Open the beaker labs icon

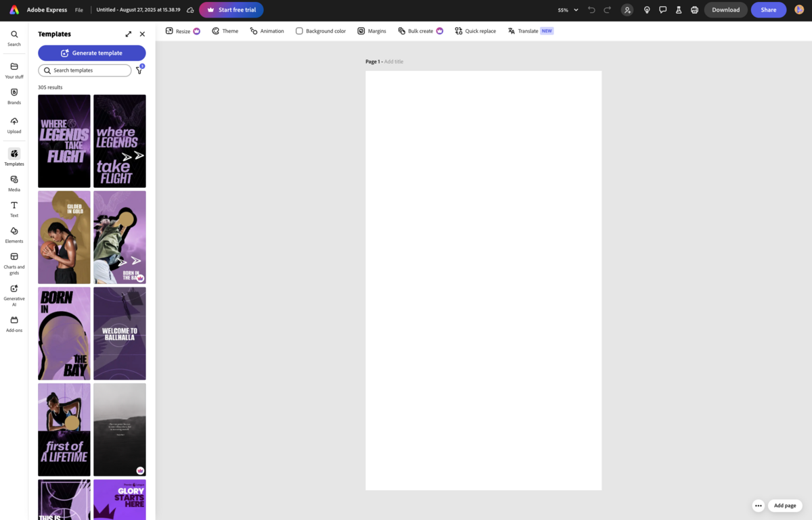pos(679,10)
